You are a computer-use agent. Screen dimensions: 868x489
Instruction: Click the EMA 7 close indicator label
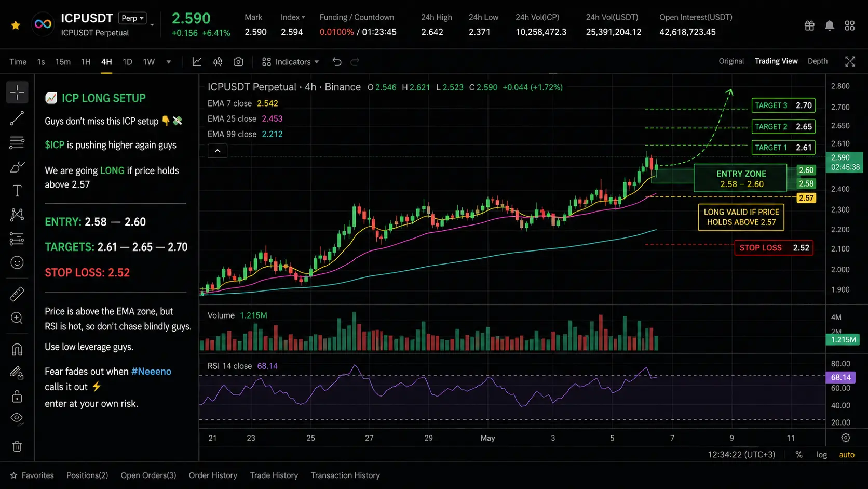pyautogui.click(x=229, y=103)
